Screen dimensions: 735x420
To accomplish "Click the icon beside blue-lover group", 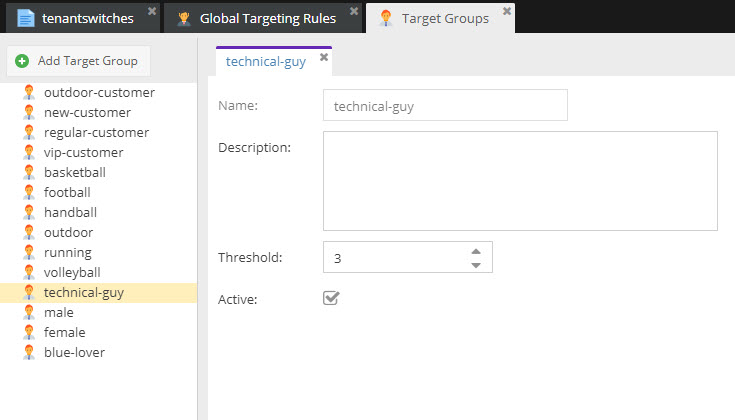I will pos(29,352).
